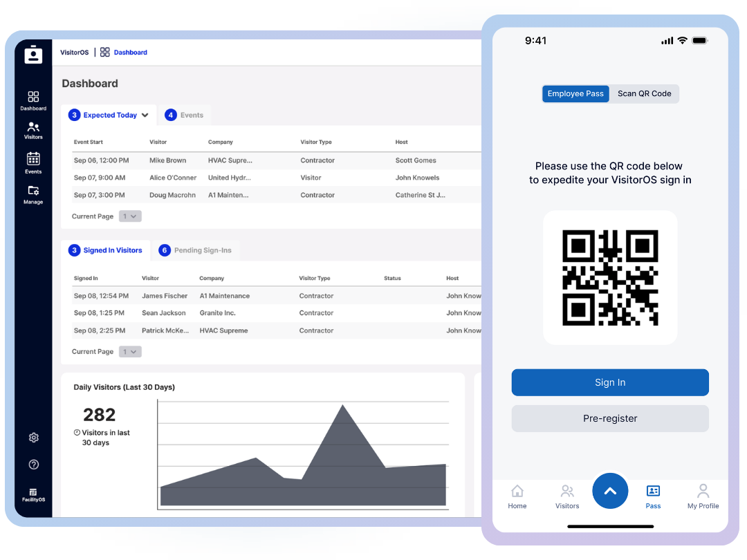The image size is (747, 560).
Task: Click the Dashboard breadcrumb grid icon
Action: pos(105,53)
